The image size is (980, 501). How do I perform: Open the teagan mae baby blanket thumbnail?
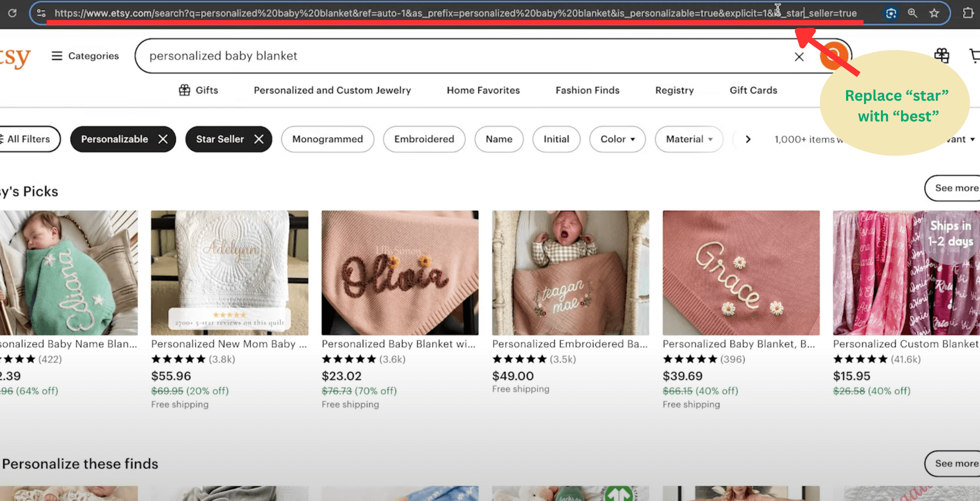[571, 273]
